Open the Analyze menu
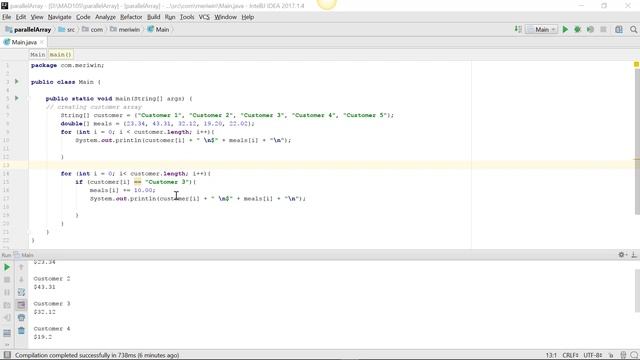 tap(105, 17)
